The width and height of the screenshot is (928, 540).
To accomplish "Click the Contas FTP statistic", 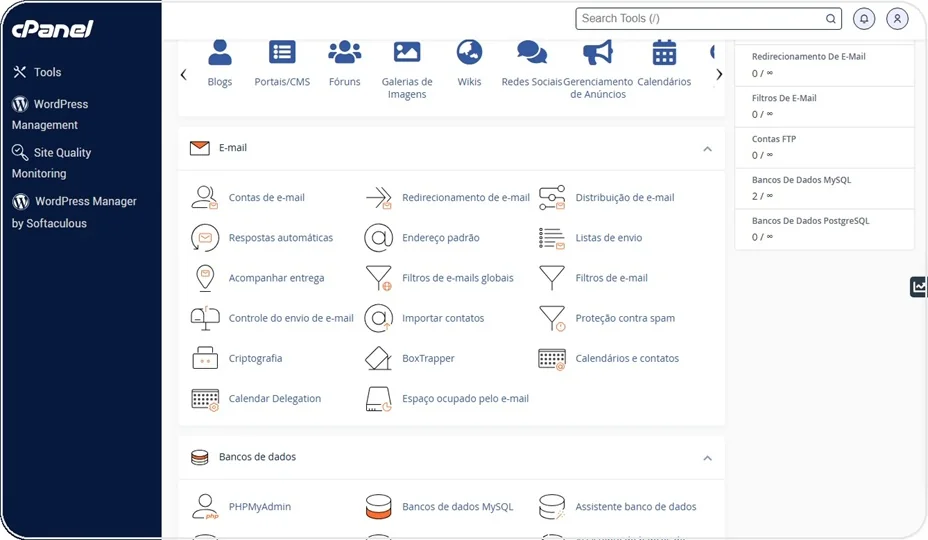I will tap(824, 147).
